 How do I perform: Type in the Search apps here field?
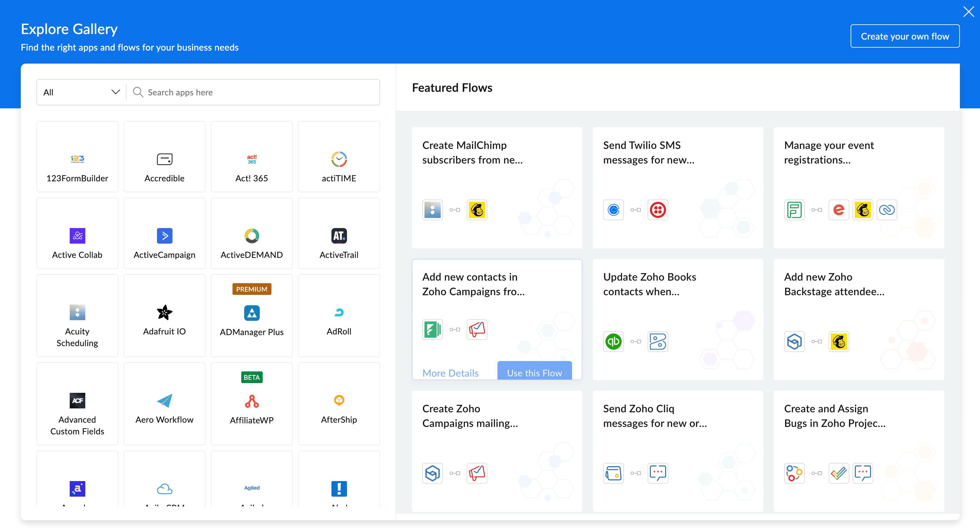coord(259,92)
